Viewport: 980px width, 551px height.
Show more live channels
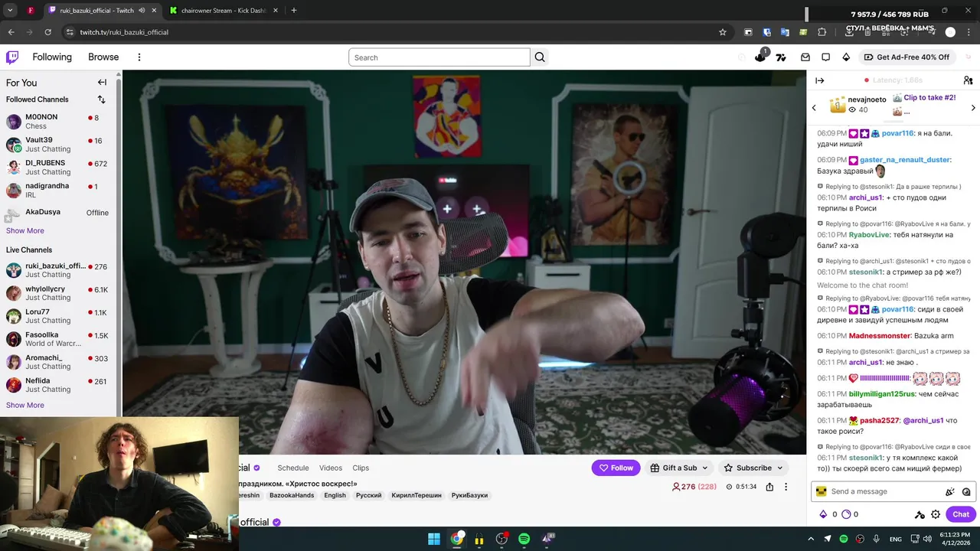point(25,405)
